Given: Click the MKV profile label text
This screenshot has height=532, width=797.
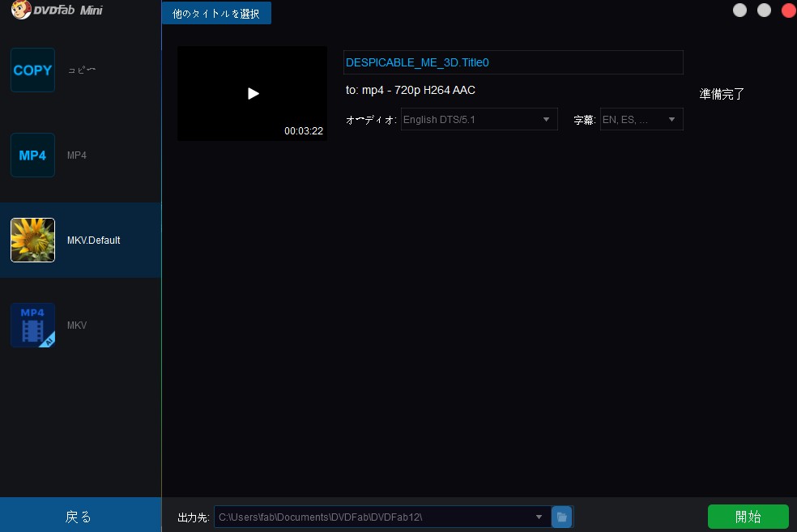Looking at the screenshot, I should (x=77, y=326).
